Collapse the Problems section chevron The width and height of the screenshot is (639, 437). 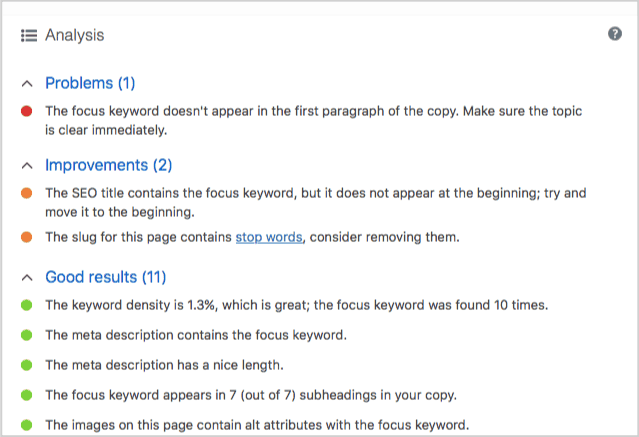pos(26,83)
